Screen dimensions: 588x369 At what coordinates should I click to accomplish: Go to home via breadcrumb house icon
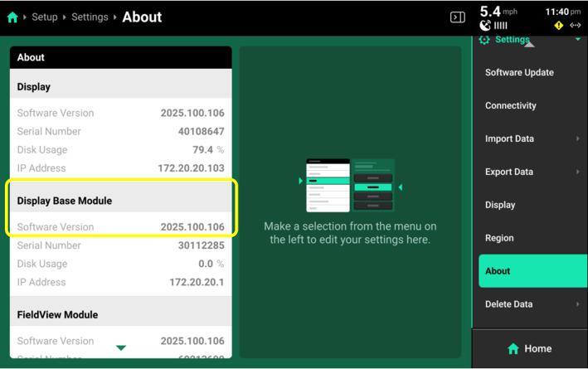point(12,17)
